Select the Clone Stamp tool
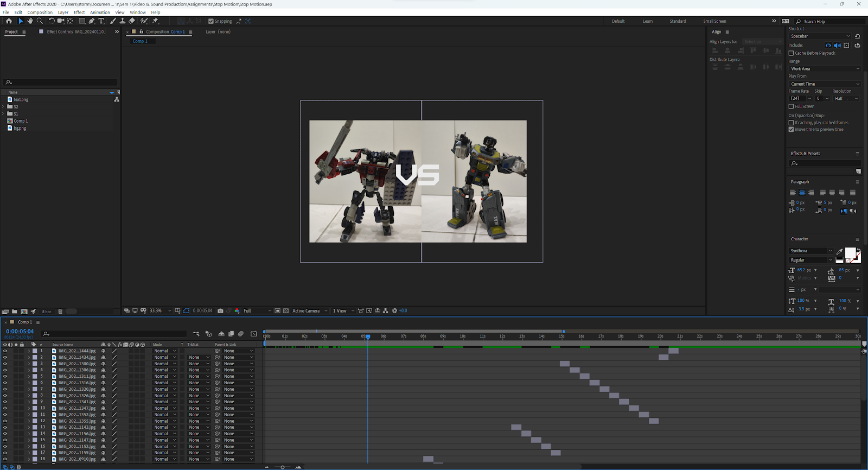The height and width of the screenshot is (470, 868). [123, 21]
